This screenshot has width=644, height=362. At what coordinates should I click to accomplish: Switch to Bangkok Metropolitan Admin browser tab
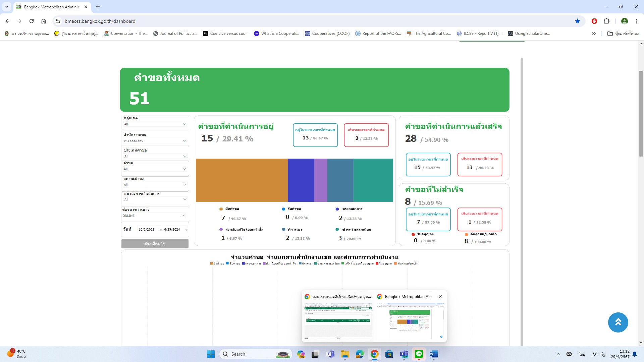coord(52,7)
